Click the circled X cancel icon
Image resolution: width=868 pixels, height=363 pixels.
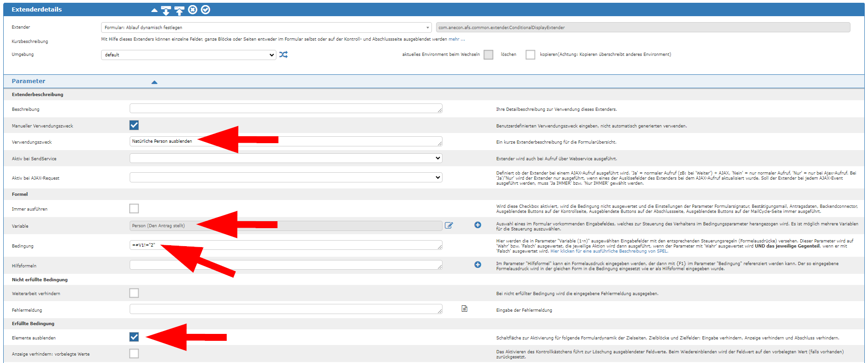[192, 10]
